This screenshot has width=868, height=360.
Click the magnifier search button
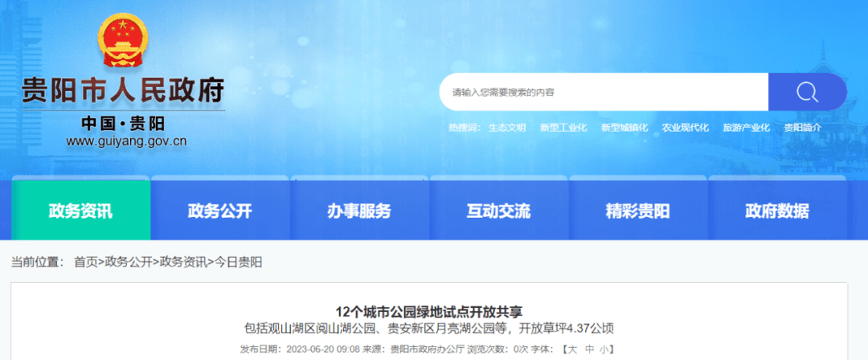pyautogui.click(x=807, y=92)
